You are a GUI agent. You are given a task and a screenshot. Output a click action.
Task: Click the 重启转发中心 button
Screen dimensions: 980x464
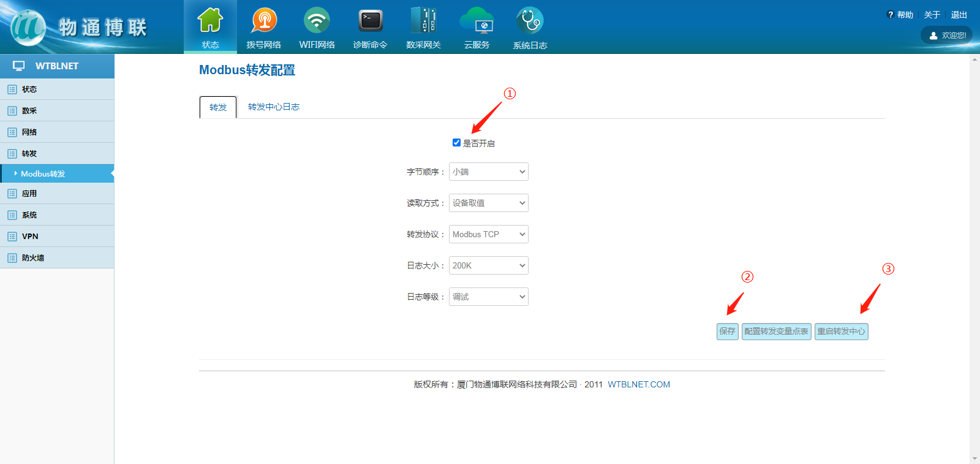(x=841, y=332)
